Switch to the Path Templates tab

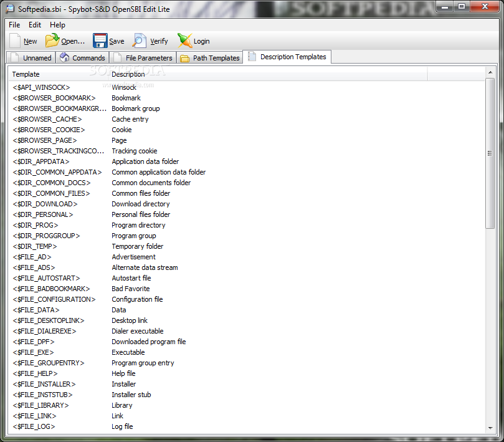(210, 57)
